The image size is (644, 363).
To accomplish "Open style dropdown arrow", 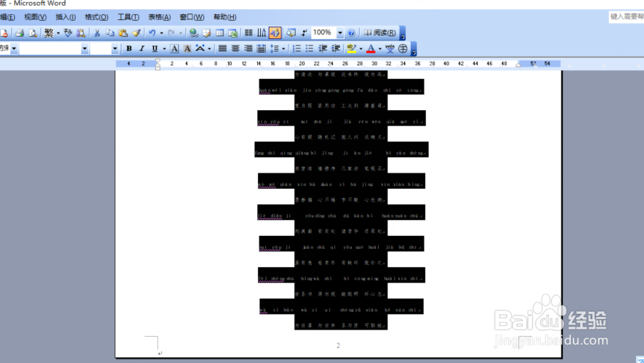I will (x=14, y=48).
